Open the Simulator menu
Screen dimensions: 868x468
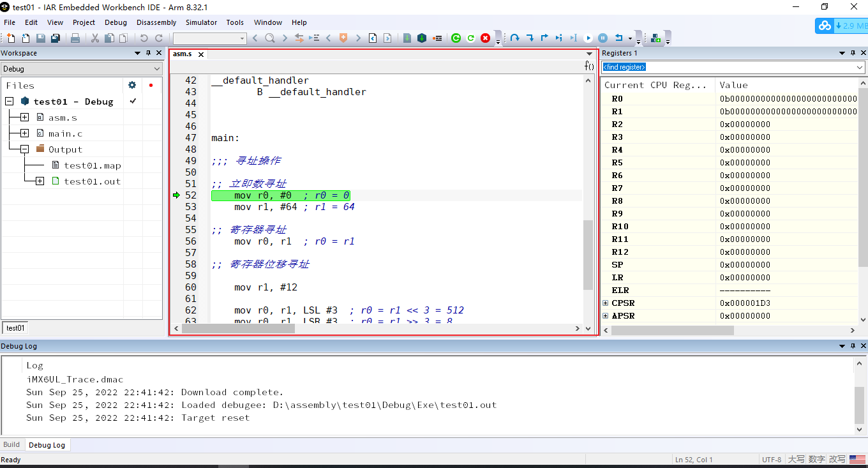(x=201, y=22)
